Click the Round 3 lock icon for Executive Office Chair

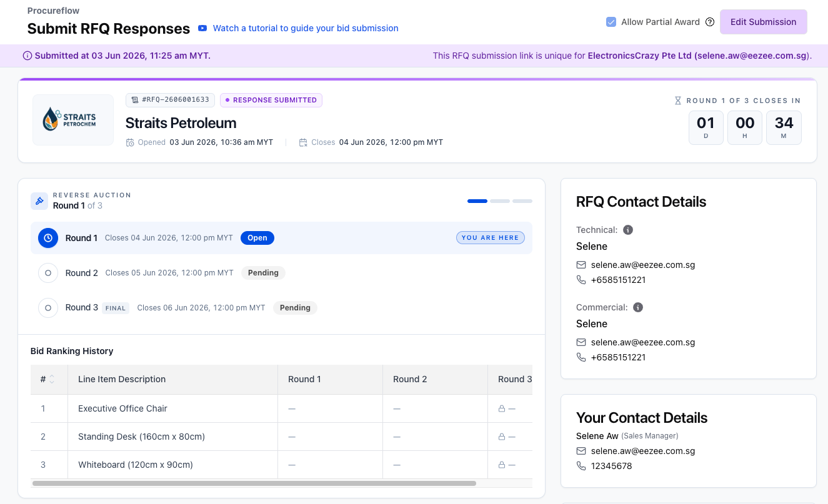coord(501,408)
